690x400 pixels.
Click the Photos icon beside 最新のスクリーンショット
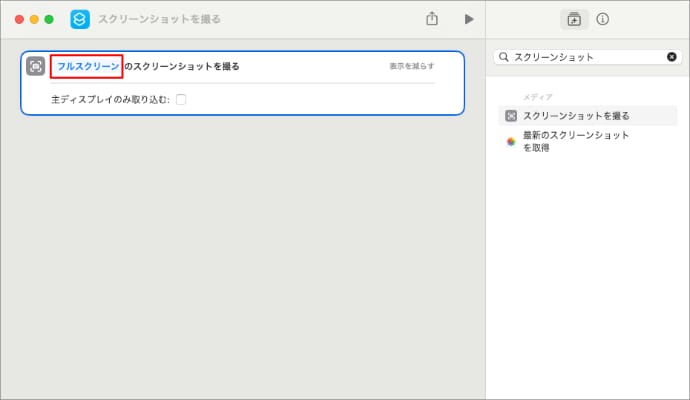point(511,142)
